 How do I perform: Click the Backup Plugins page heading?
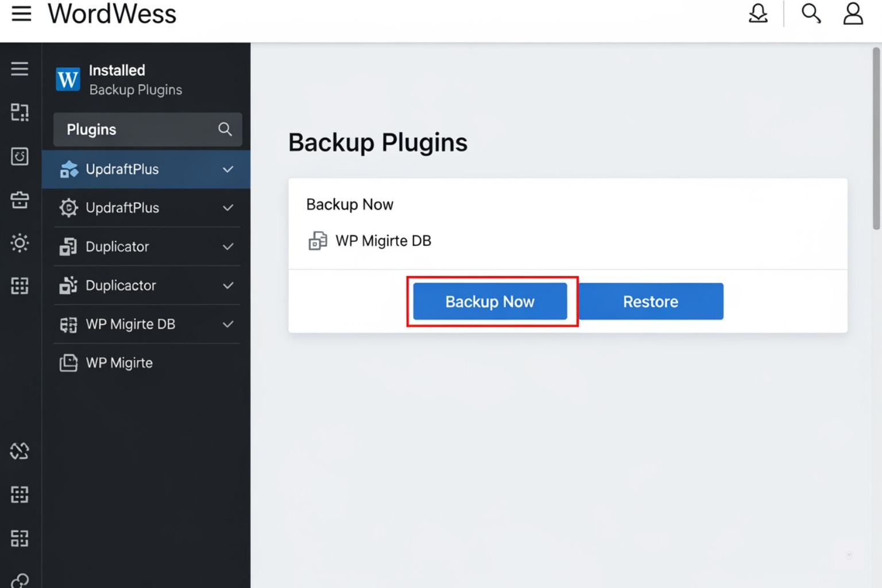[378, 142]
